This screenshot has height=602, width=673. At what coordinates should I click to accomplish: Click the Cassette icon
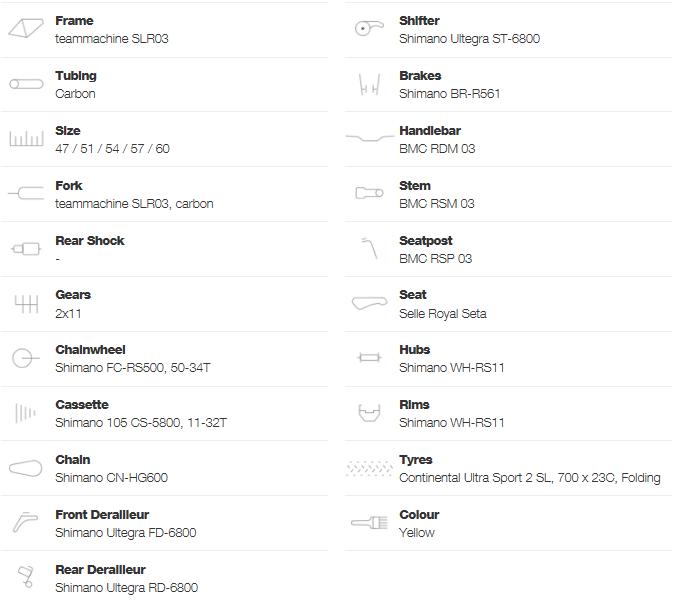[25, 413]
